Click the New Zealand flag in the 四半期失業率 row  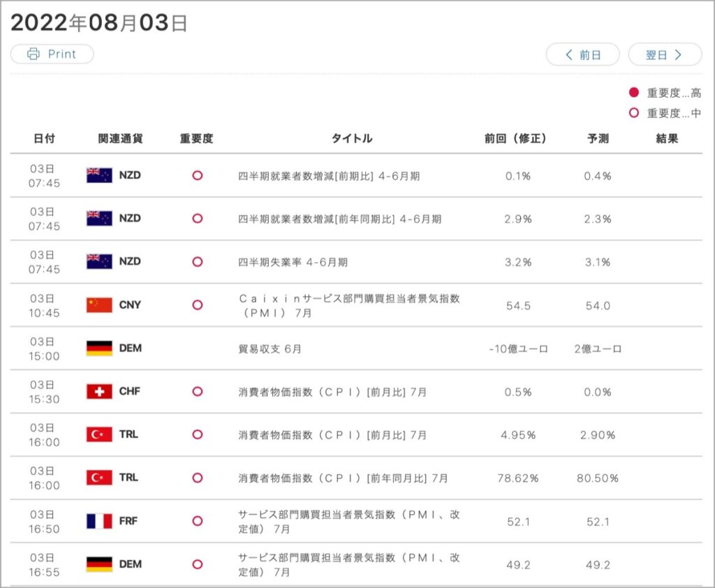click(x=99, y=261)
